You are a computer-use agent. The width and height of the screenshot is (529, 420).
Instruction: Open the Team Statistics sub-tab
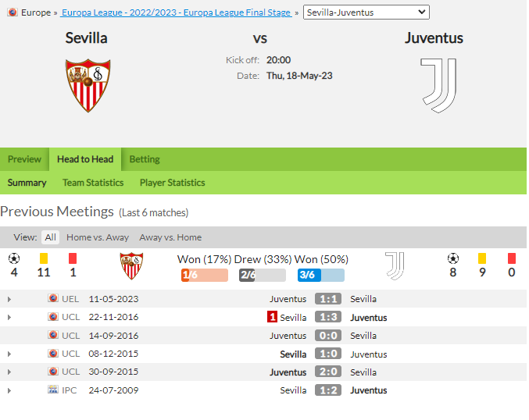[x=93, y=183]
